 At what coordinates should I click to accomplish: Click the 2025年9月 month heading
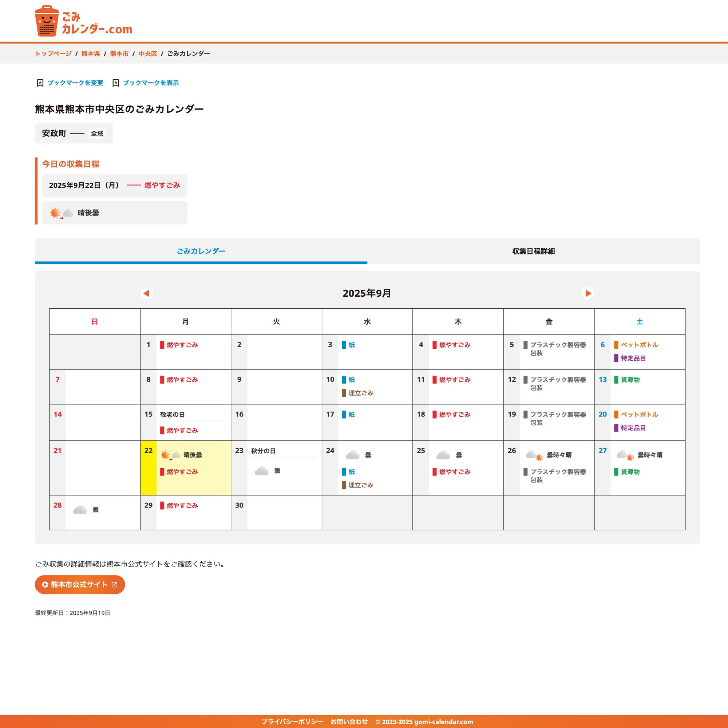click(x=367, y=293)
